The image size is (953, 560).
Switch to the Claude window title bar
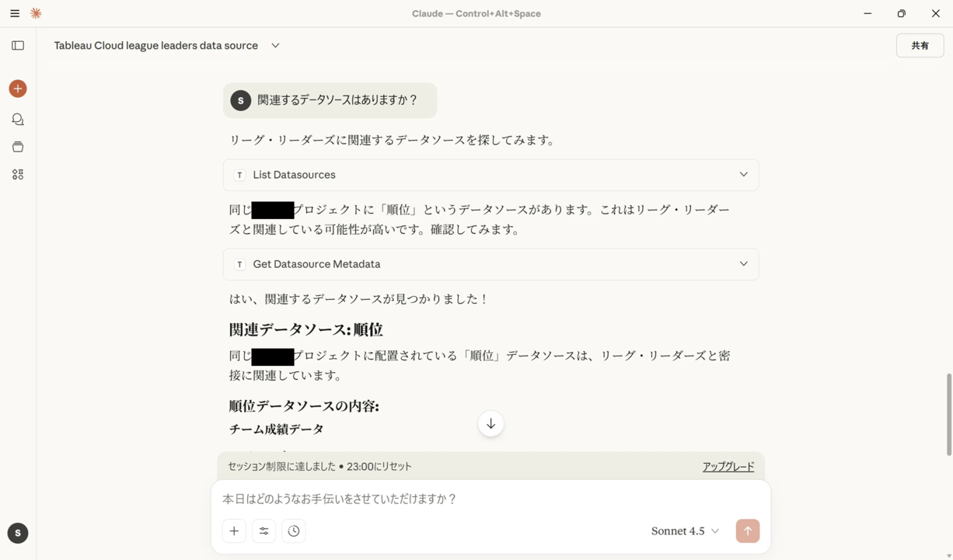point(476,13)
